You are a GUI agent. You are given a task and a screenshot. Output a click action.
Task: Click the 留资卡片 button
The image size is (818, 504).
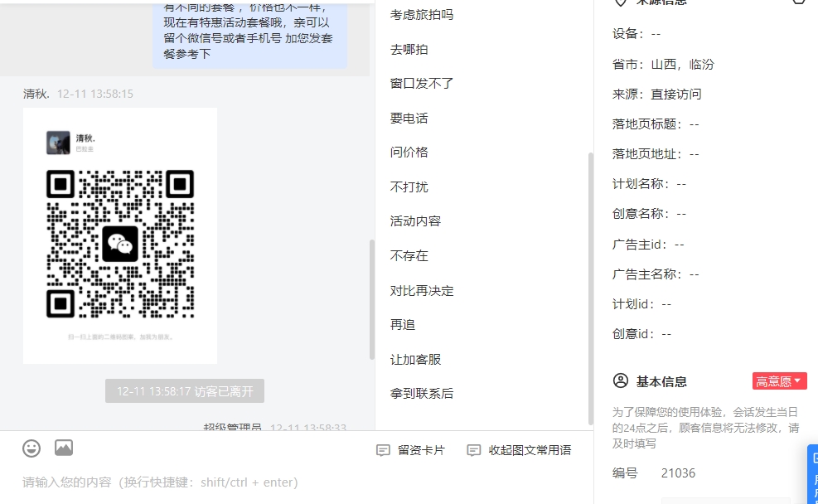coord(410,450)
